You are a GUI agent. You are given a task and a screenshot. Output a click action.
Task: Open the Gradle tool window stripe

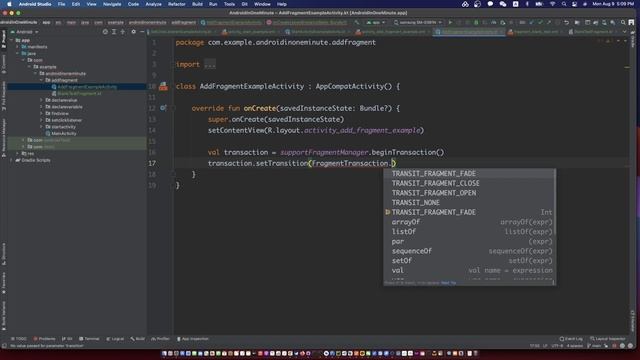pyautogui.click(x=633, y=41)
